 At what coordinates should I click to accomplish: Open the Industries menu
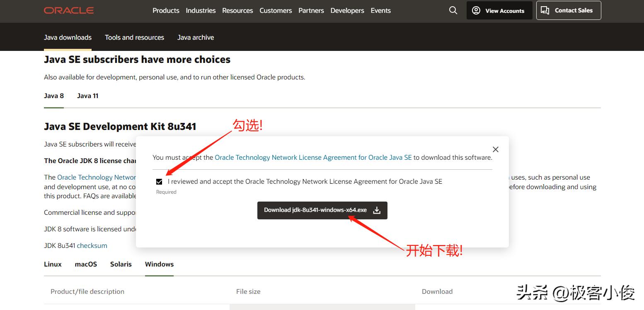pyautogui.click(x=201, y=10)
